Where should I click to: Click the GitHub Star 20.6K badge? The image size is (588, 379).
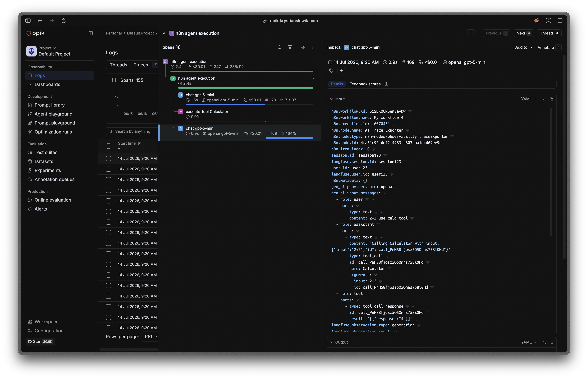[x=40, y=342]
